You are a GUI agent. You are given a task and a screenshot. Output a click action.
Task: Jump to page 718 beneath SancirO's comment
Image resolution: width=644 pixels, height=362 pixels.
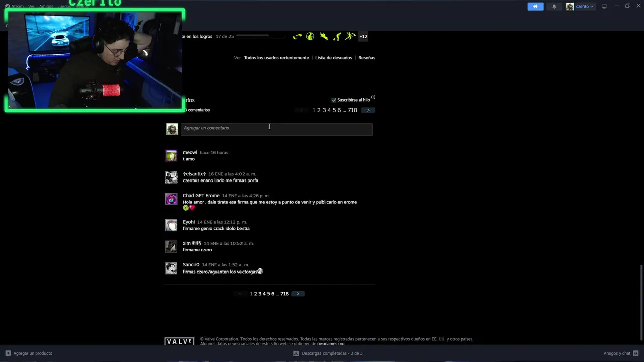[284, 294]
